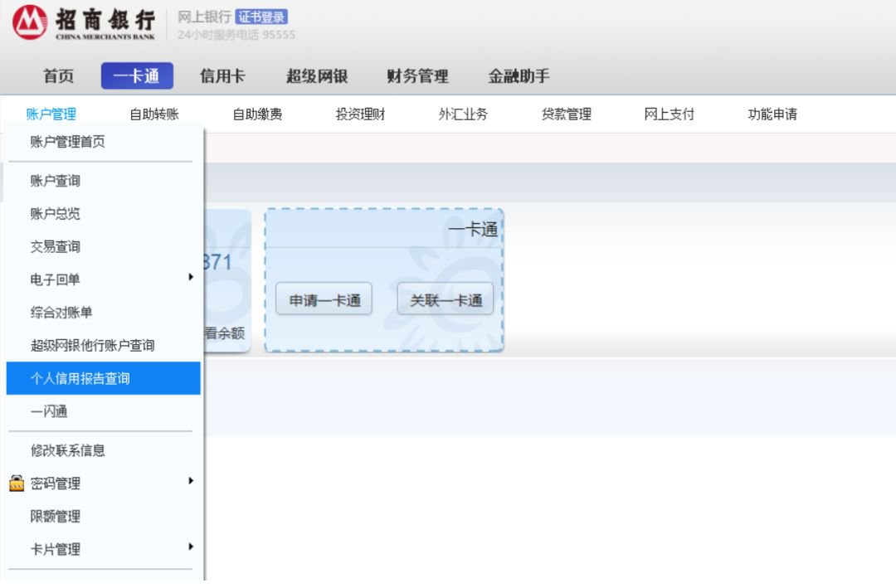Image resolution: width=896 pixels, height=588 pixels.
Task: Expand the 电子回单 submenu arrow
Action: pos(191,277)
